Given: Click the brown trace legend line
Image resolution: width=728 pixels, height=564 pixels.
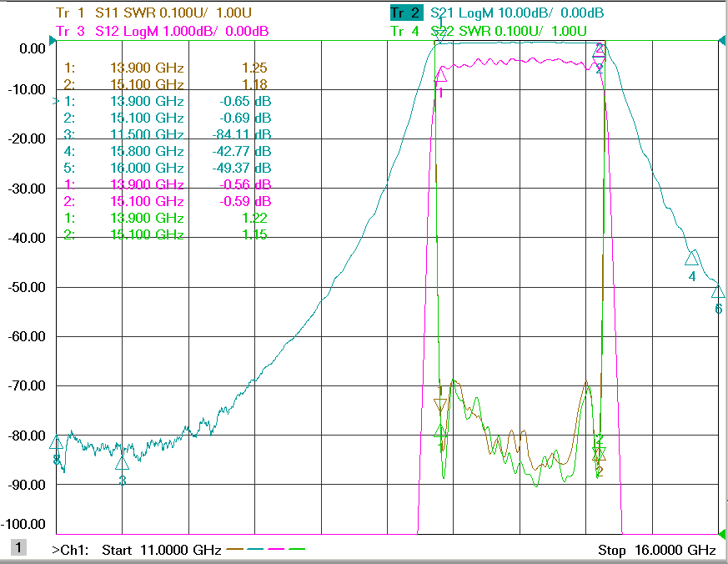Looking at the screenshot, I should point(235,549).
